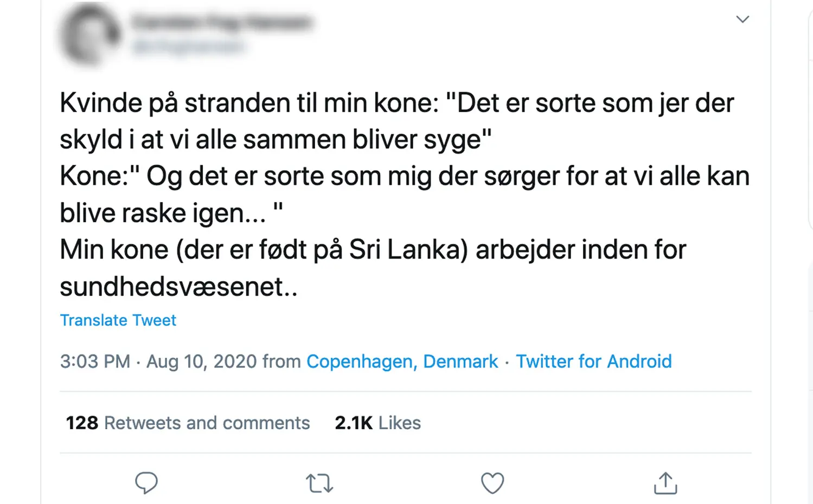
Task: Click the blurred author display name
Action: 222,22
